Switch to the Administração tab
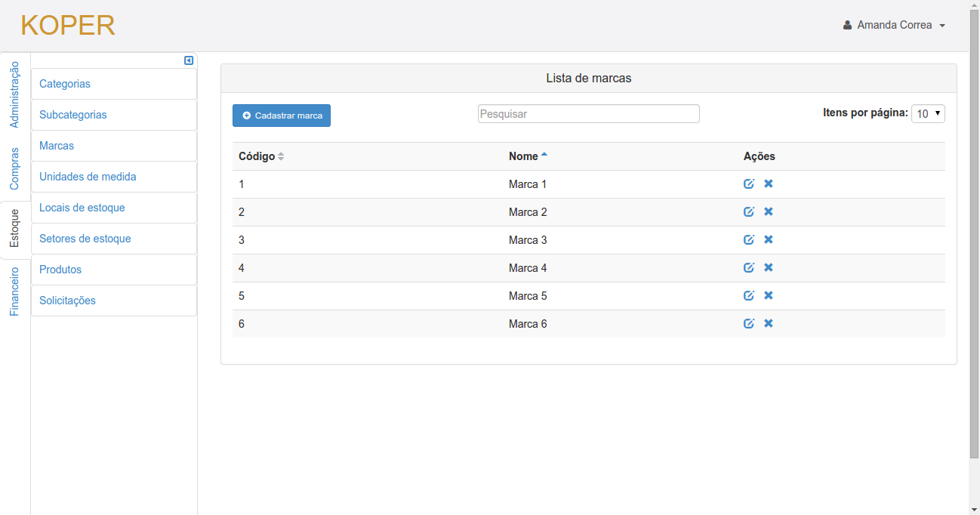 [x=14, y=94]
